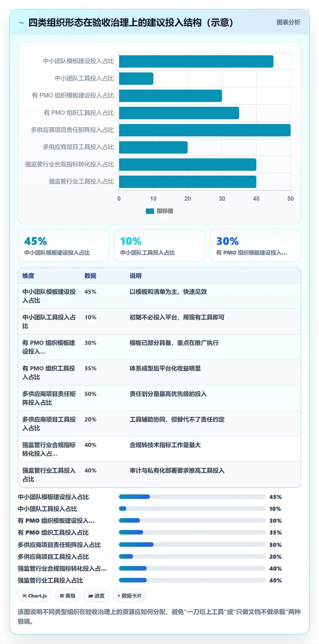
Task: Click the 20% progress bar for 多供应商项目工具
Action: 192,556
